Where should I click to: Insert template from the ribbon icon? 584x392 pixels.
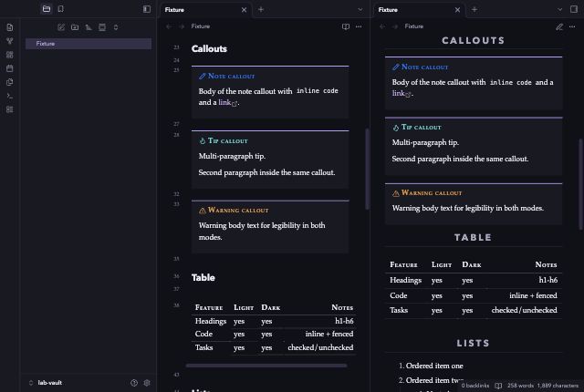(10, 82)
